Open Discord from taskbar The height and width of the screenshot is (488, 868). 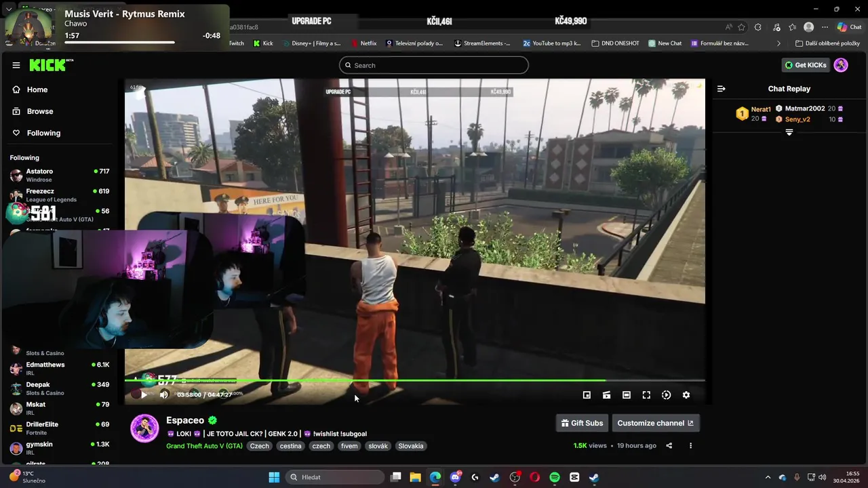[x=455, y=477]
